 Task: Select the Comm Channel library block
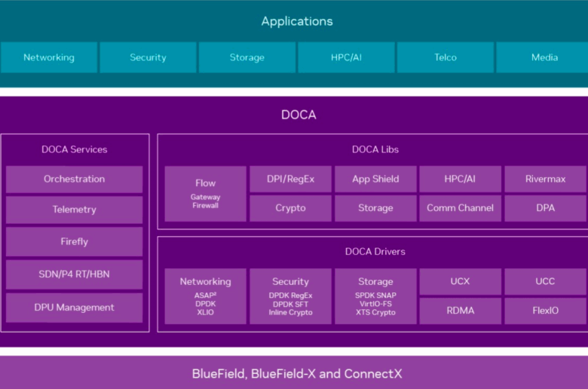[460, 208]
